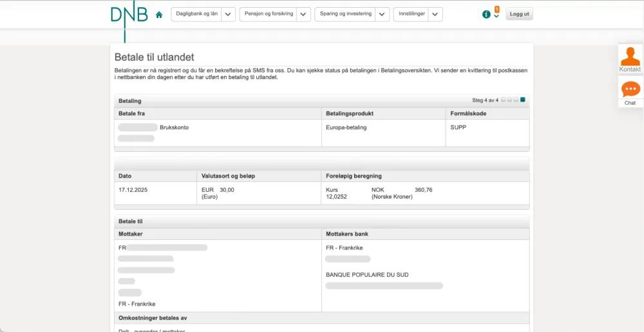The image size is (644, 332).
Task: Open the green info icon
Action: click(486, 15)
